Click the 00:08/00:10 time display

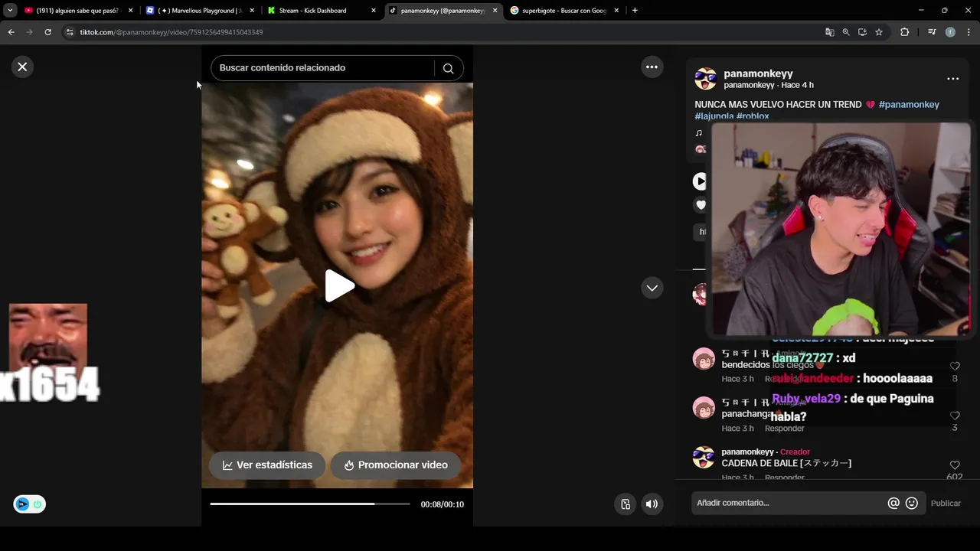[x=443, y=504]
